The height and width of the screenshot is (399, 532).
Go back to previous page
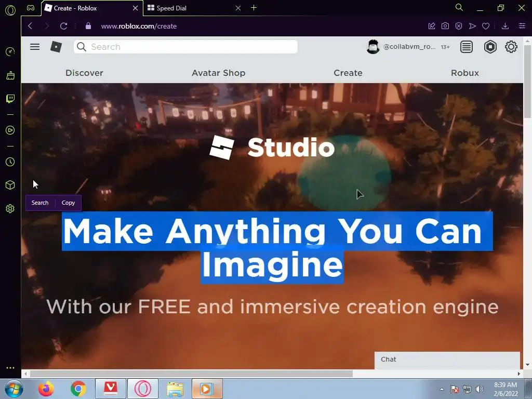pyautogui.click(x=30, y=26)
